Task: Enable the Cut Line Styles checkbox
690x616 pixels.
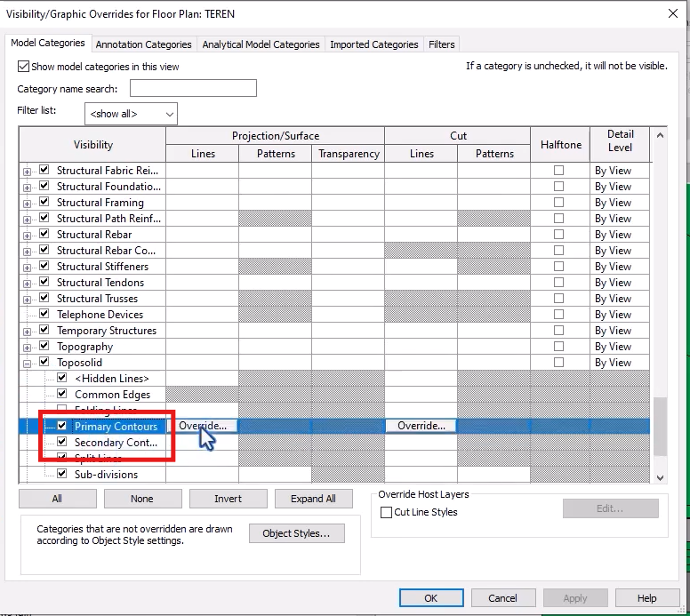Action: point(386,513)
